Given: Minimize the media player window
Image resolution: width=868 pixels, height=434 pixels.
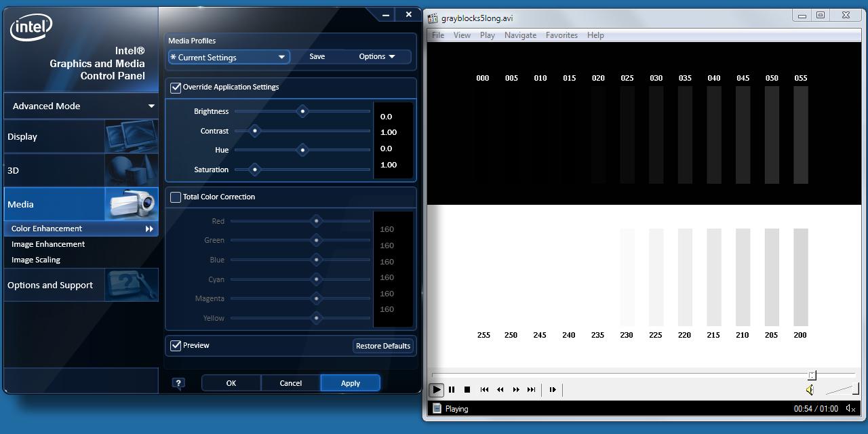Looking at the screenshot, I should (802, 15).
